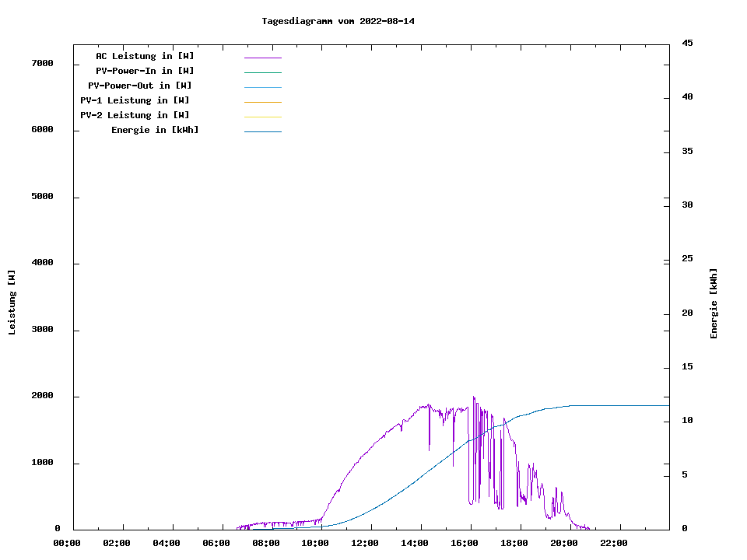Click the left axis label Leistung [W]
The height and width of the screenshot is (560, 747).
coord(12,303)
